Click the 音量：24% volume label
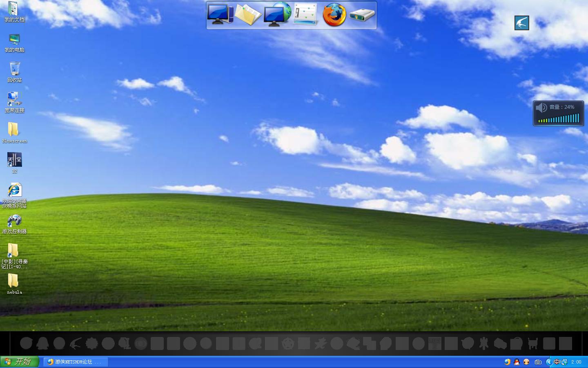The image size is (588, 368). click(x=562, y=107)
